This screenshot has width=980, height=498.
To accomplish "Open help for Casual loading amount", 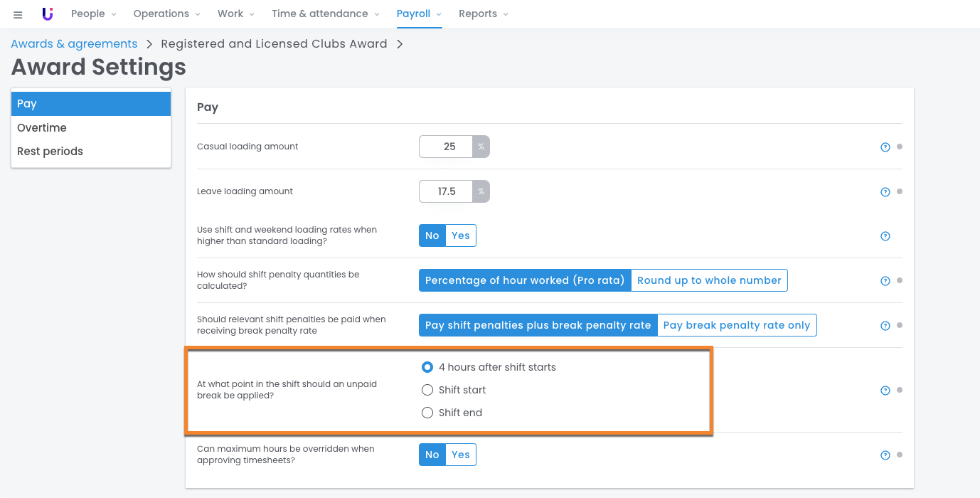I will (885, 147).
